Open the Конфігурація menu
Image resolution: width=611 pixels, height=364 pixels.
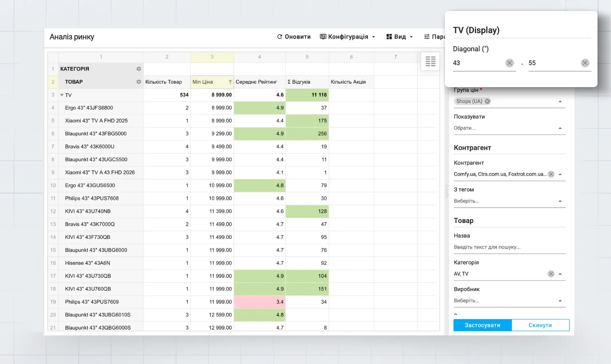pyautogui.click(x=348, y=37)
